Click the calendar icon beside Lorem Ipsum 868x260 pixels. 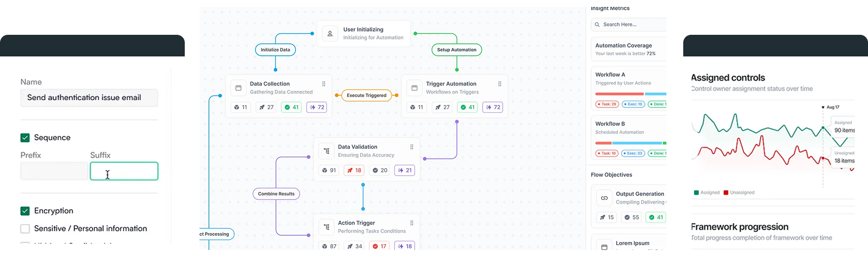(604, 247)
